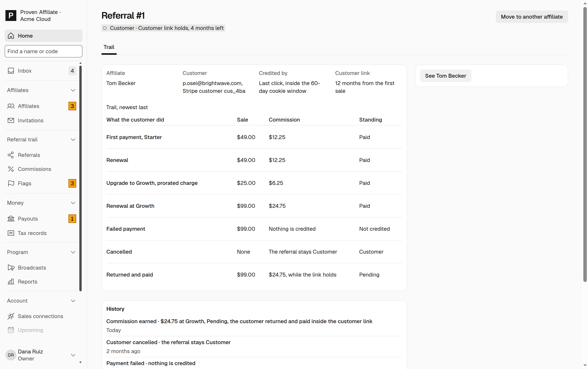Click the Commissions percent icon
The image size is (588, 369).
point(11,169)
